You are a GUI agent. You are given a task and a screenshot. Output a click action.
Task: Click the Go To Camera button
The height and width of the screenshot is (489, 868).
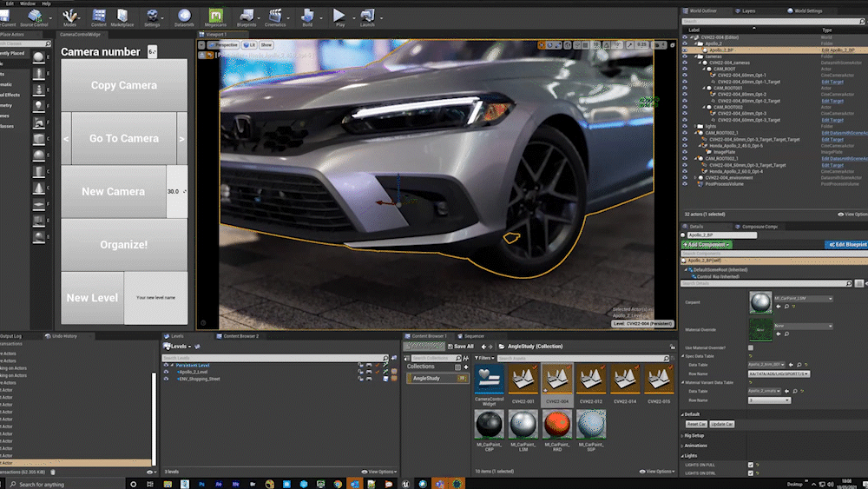pyautogui.click(x=124, y=138)
